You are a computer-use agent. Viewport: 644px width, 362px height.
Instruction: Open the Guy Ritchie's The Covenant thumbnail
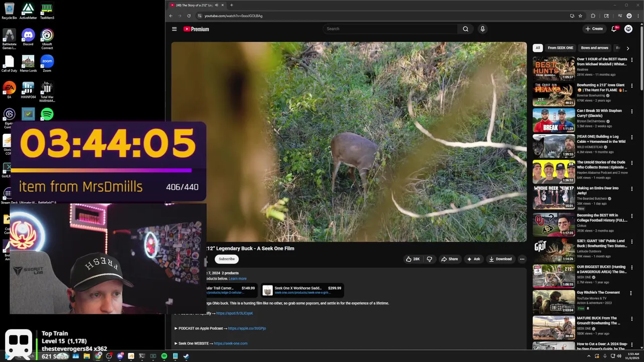coord(553,301)
